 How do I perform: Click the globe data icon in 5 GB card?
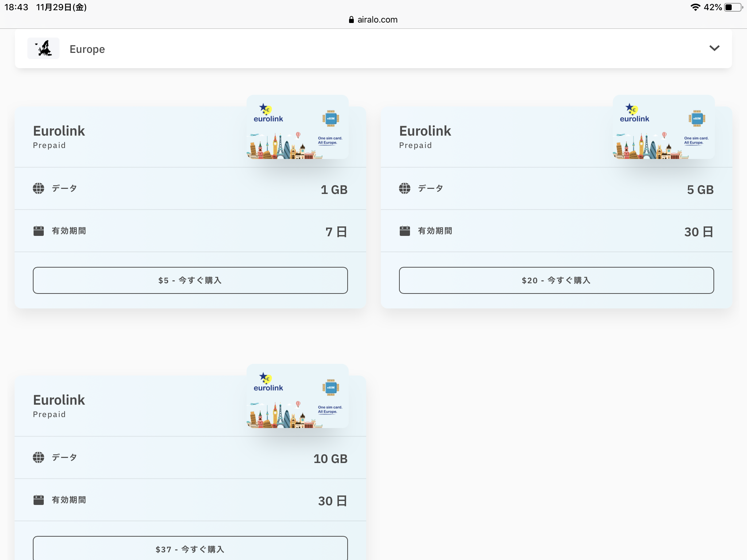click(405, 188)
